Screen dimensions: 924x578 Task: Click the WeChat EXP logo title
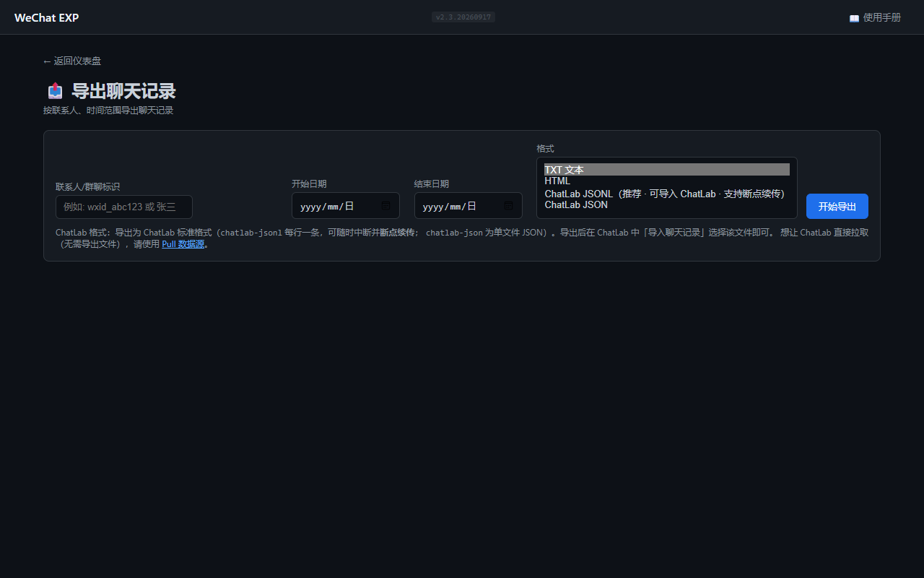pos(47,17)
